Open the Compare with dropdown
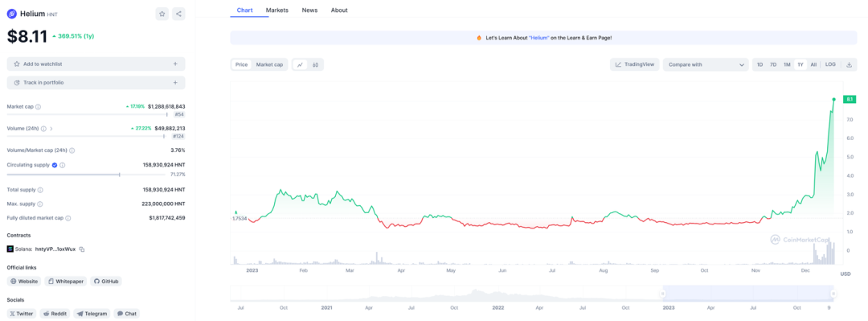 pyautogui.click(x=706, y=65)
